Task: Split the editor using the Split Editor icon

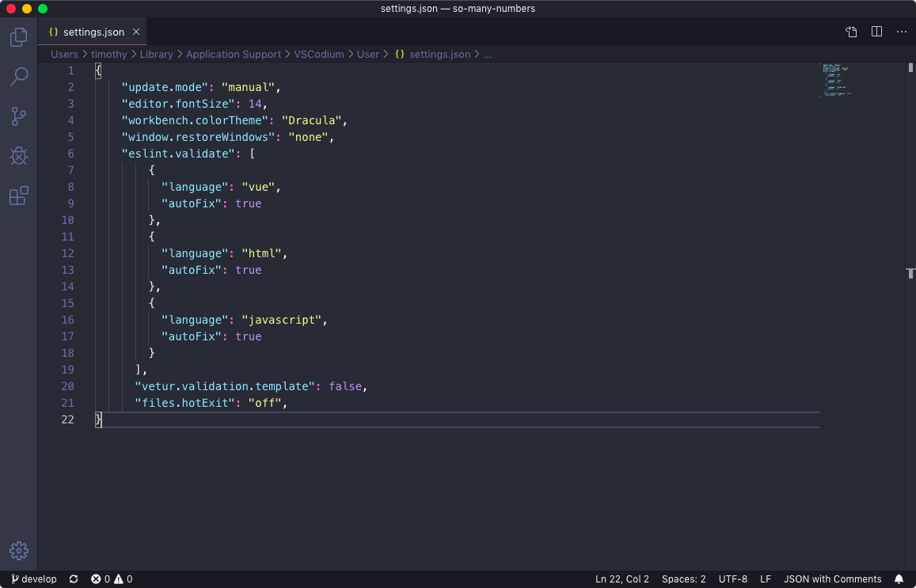Action: pos(876,32)
